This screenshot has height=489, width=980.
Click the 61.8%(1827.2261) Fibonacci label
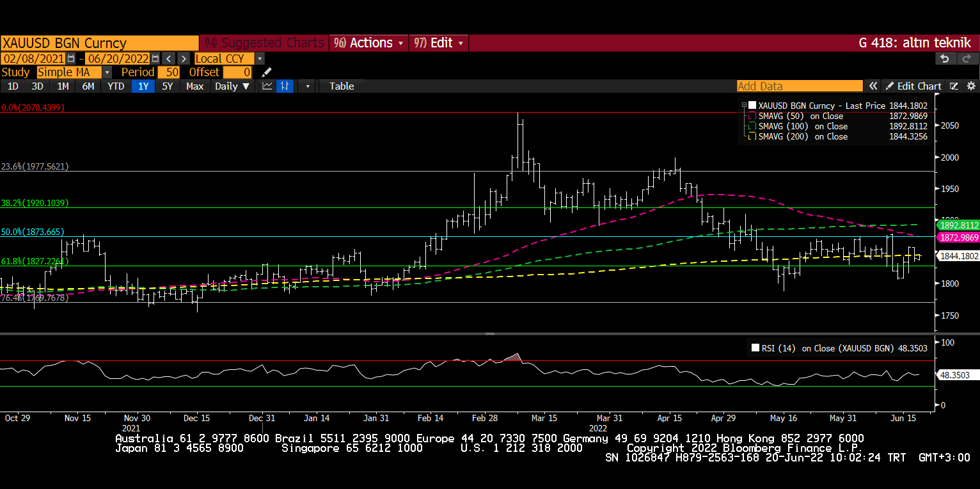(35, 261)
